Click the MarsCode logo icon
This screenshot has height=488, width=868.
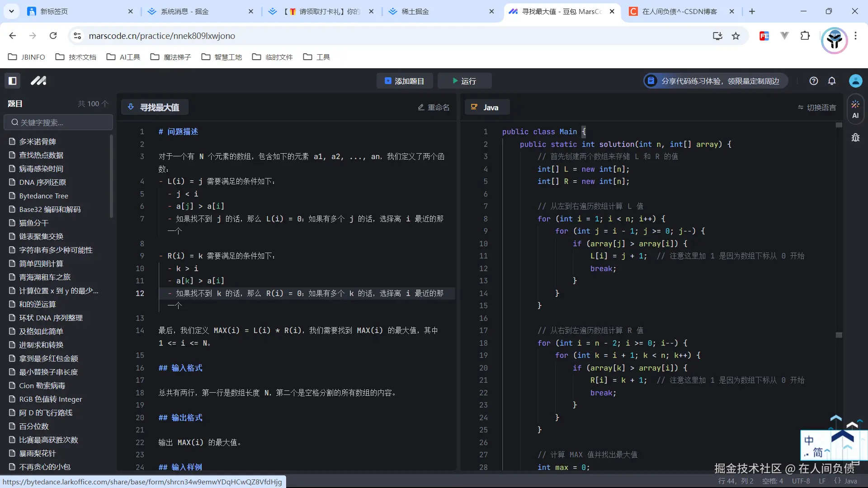click(x=38, y=80)
